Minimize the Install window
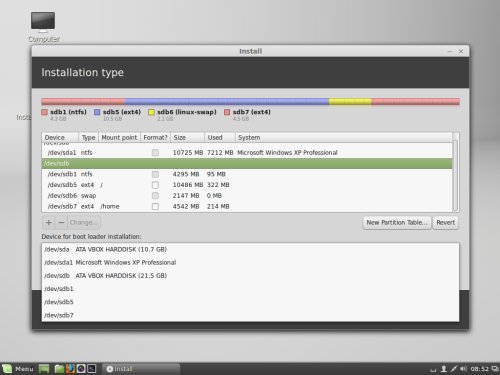The image size is (500, 375). click(x=450, y=51)
